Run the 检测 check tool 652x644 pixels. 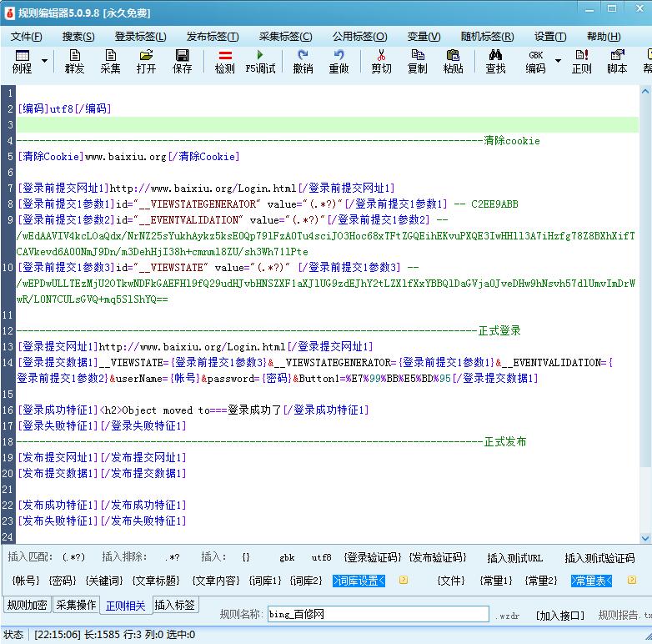tap(224, 61)
